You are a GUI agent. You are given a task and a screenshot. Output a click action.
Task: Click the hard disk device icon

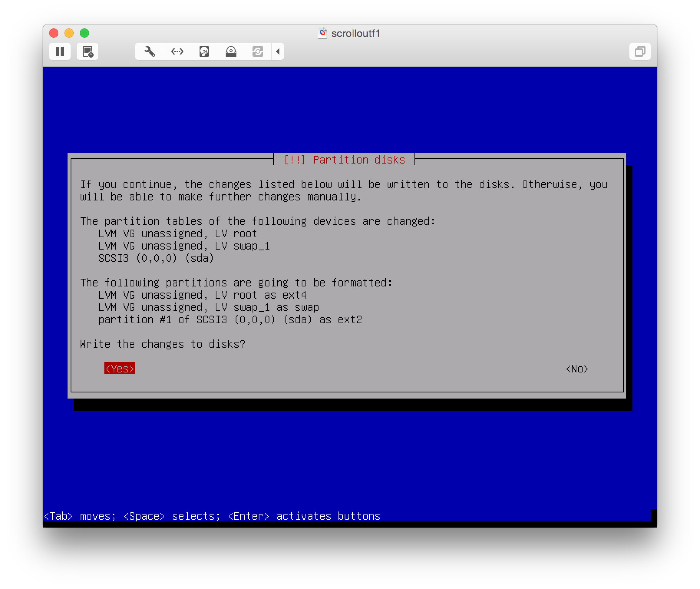[204, 51]
